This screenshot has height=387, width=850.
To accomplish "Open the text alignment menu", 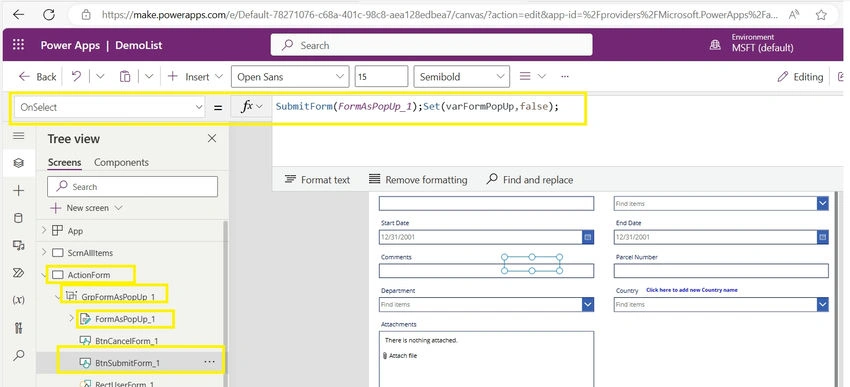I will 532,76.
